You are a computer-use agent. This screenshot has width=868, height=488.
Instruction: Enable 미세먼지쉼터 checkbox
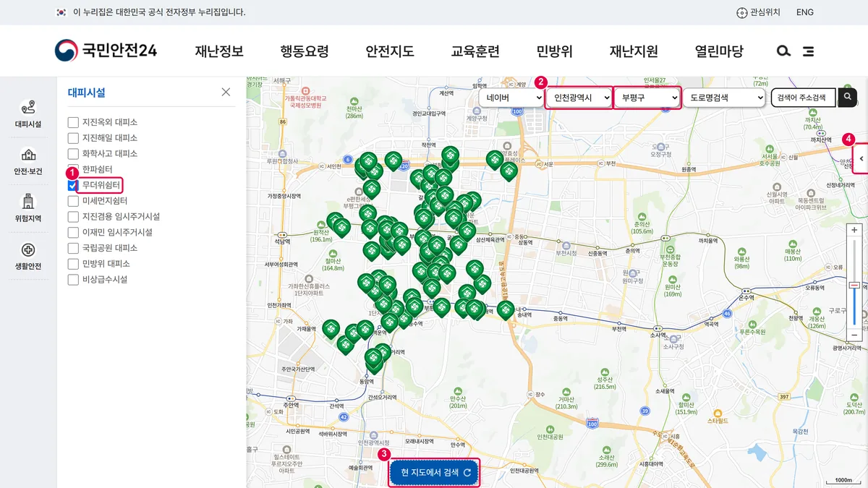(73, 201)
